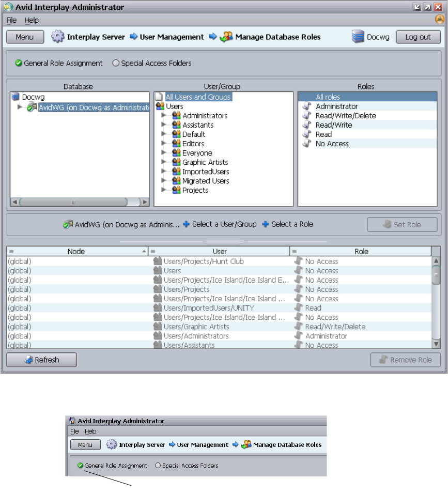Open File menu in lower window
This screenshot has width=448, height=495.
(74, 431)
